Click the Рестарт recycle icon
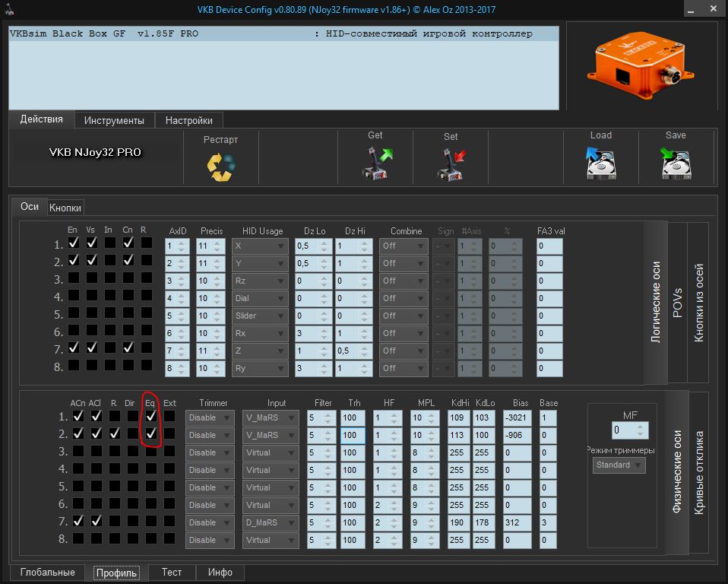Screen dimensions: 728x584 221,167
